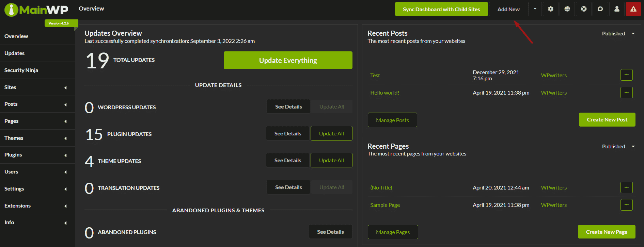
Task: Select Extensions label in the sidebar
Action: (x=17, y=205)
